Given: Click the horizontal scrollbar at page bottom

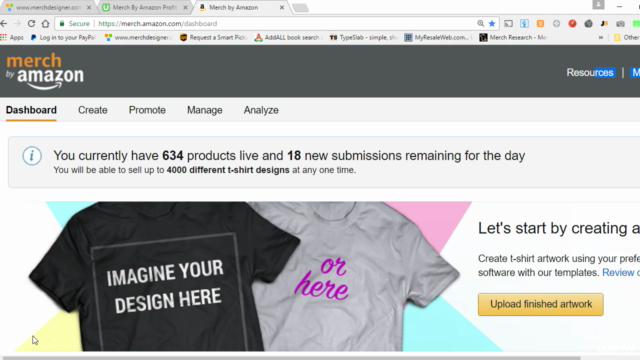Looking at the screenshot, I should click(x=290, y=358).
